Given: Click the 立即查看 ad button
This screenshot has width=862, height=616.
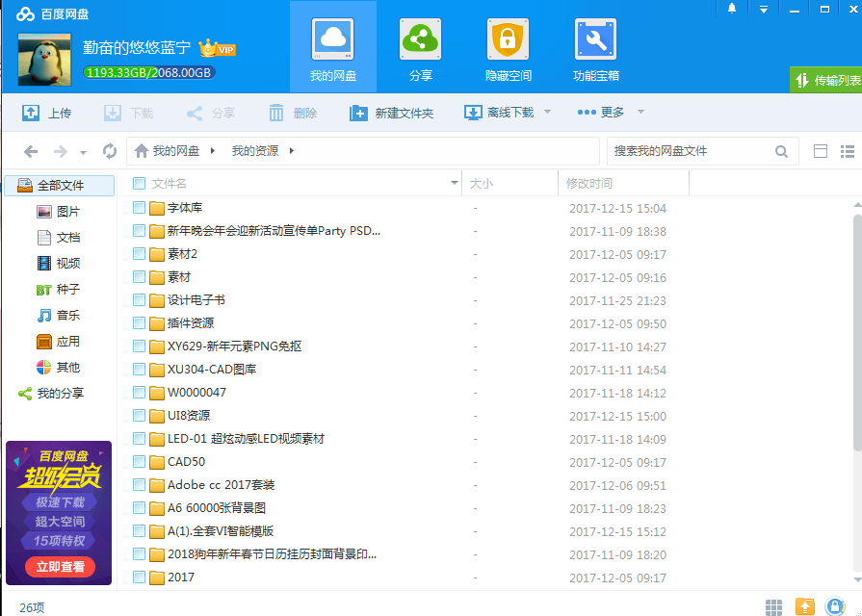Looking at the screenshot, I should pos(60,567).
